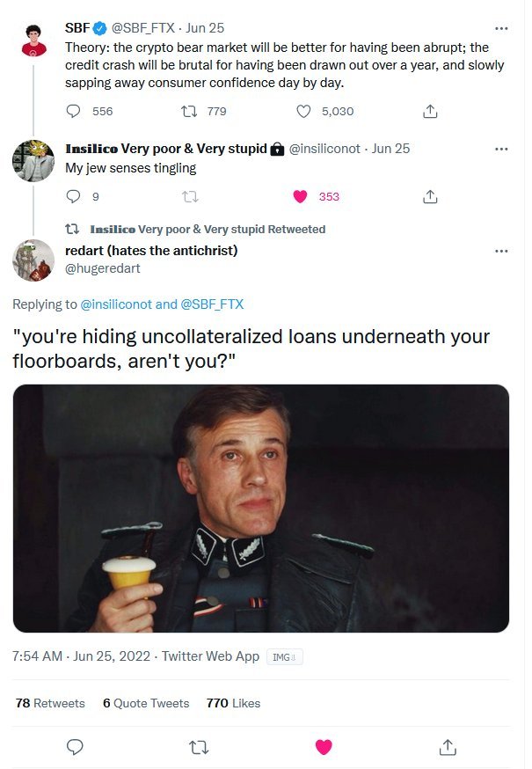Click the @insiliconot mention in replying-to line

(x=116, y=304)
